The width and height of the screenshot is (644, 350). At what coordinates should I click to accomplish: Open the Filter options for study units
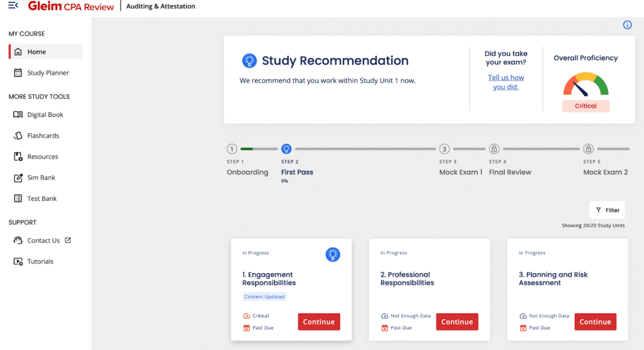607,211
